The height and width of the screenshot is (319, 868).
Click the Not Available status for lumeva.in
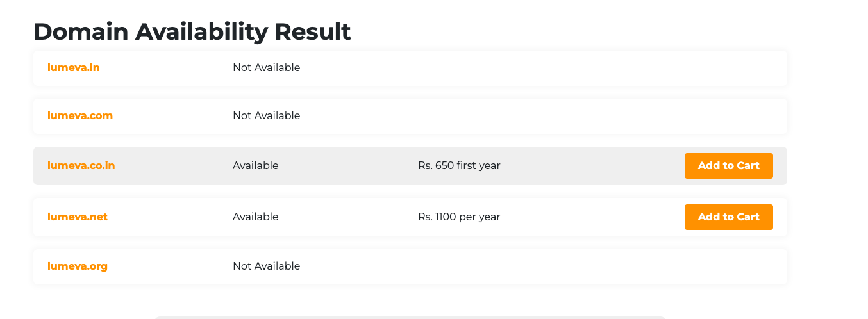tap(266, 67)
